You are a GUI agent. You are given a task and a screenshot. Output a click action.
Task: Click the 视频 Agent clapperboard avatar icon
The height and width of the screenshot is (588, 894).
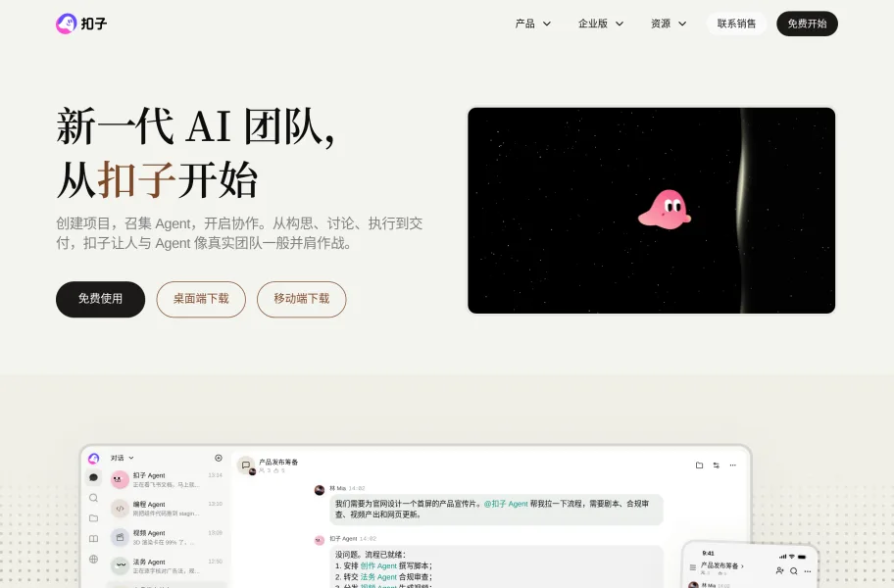coord(120,537)
